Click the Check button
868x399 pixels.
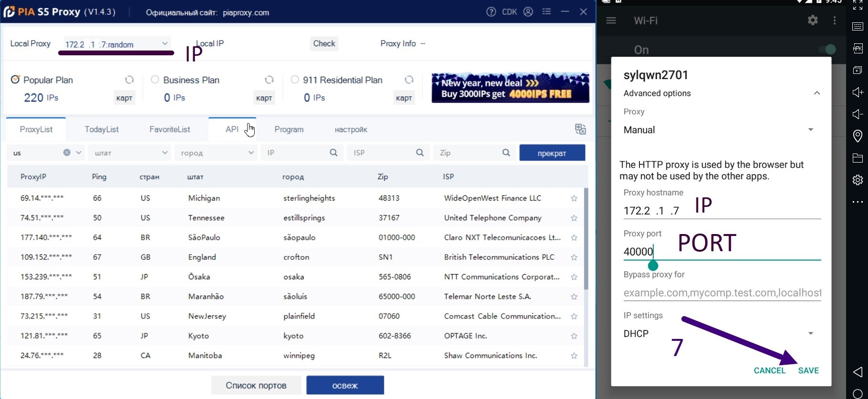(324, 43)
